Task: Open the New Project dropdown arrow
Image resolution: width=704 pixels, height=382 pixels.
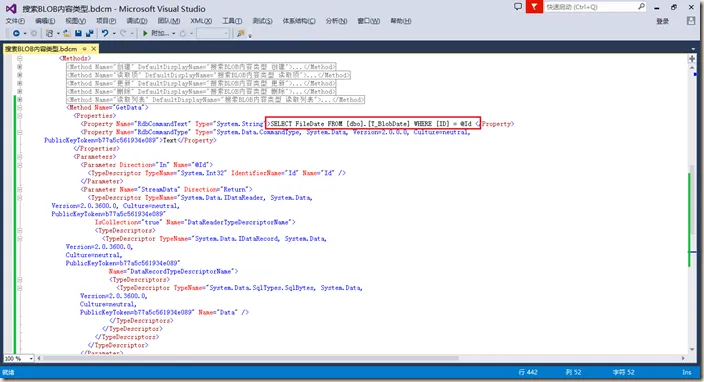Action: pyautogui.click(x=58, y=34)
